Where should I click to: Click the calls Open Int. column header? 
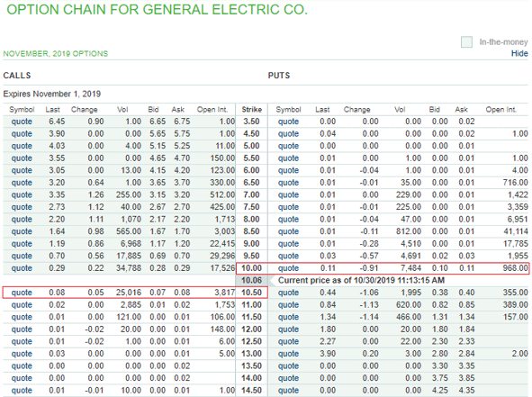pyautogui.click(x=212, y=109)
